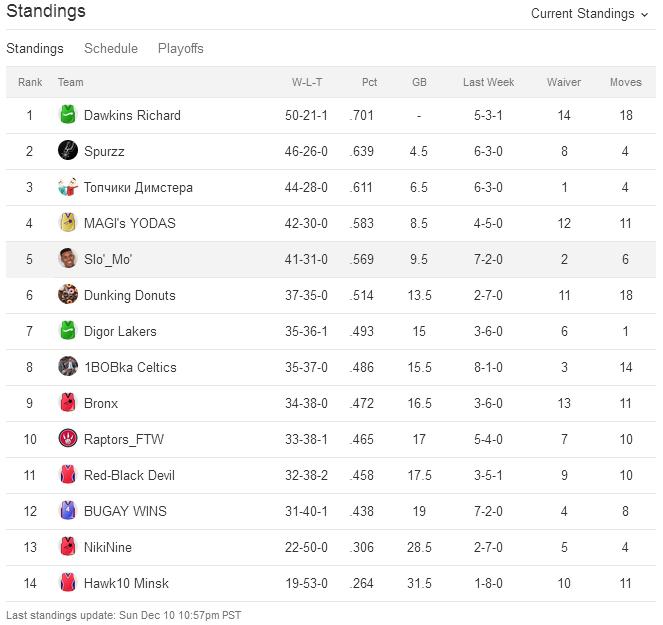Viewport: 663px width, 625px height.
Task: Open the Digor Lakers team link
Action: [x=120, y=331]
